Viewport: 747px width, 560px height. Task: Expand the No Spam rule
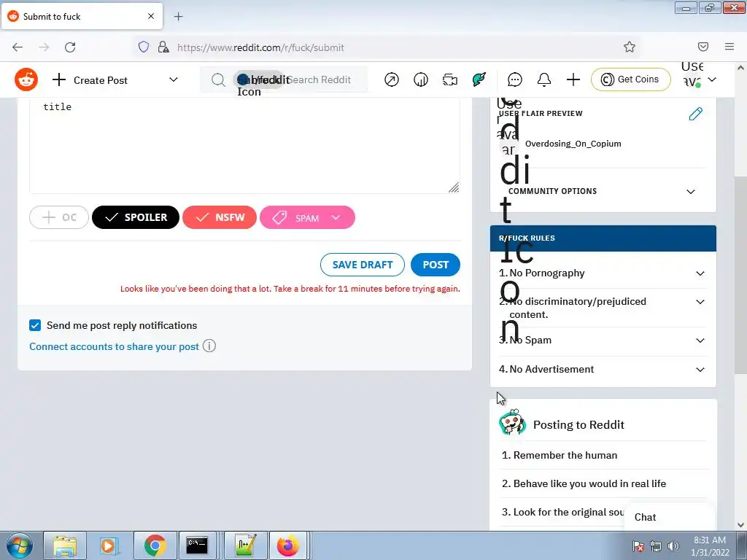click(700, 341)
